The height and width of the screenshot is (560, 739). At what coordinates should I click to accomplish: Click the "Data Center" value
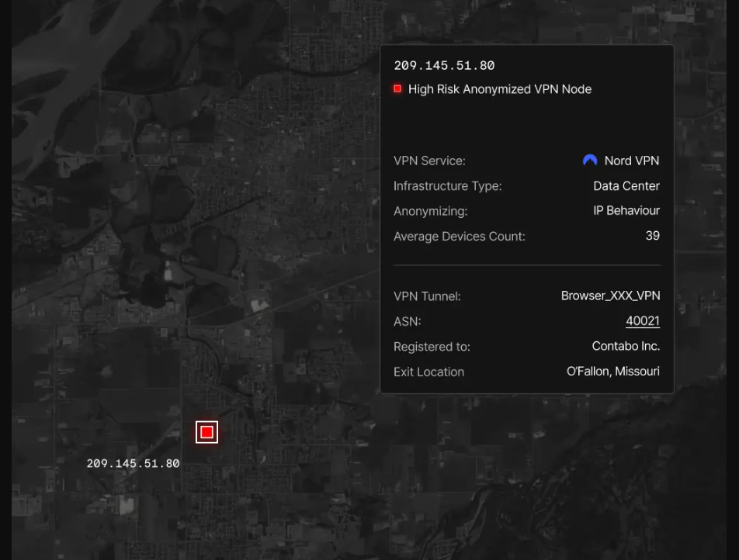[626, 186]
